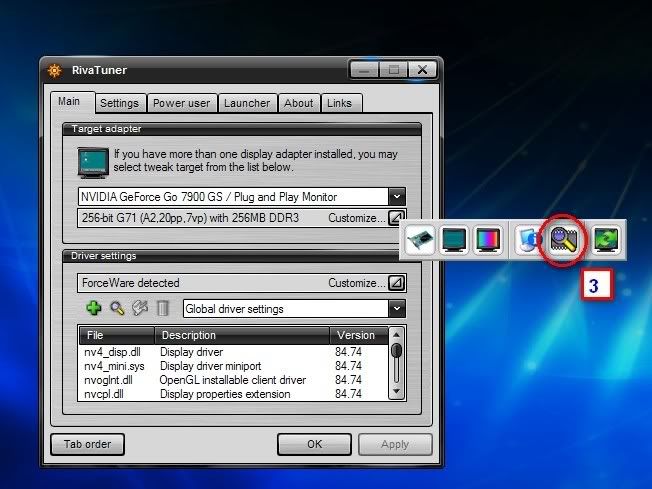The width and height of the screenshot is (652, 489).
Task: Click the driver file list scrollbar down arrow
Action: tap(397, 390)
